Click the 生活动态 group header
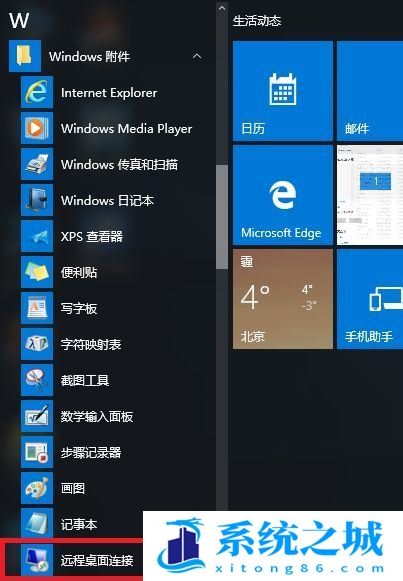 (x=257, y=21)
